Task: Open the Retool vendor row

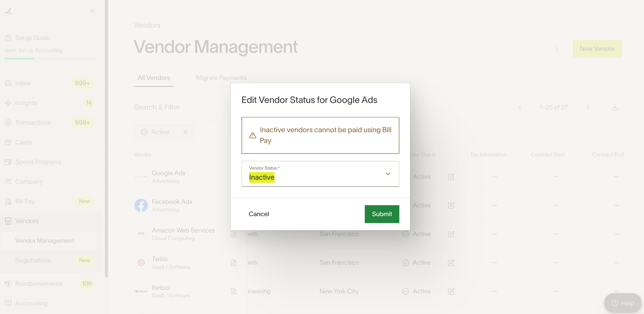Action: click(x=161, y=288)
